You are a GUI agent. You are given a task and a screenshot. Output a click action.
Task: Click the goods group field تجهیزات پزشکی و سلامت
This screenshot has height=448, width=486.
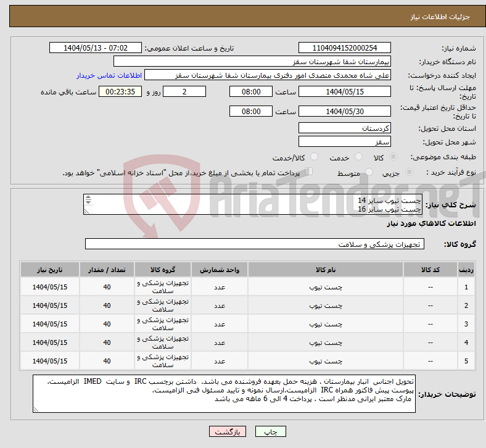point(255,244)
